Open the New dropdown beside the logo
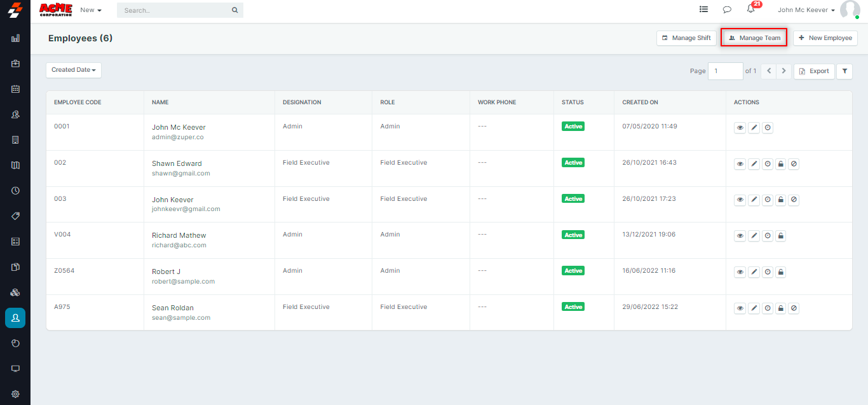This screenshot has width=868, height=405. [91, 10]
